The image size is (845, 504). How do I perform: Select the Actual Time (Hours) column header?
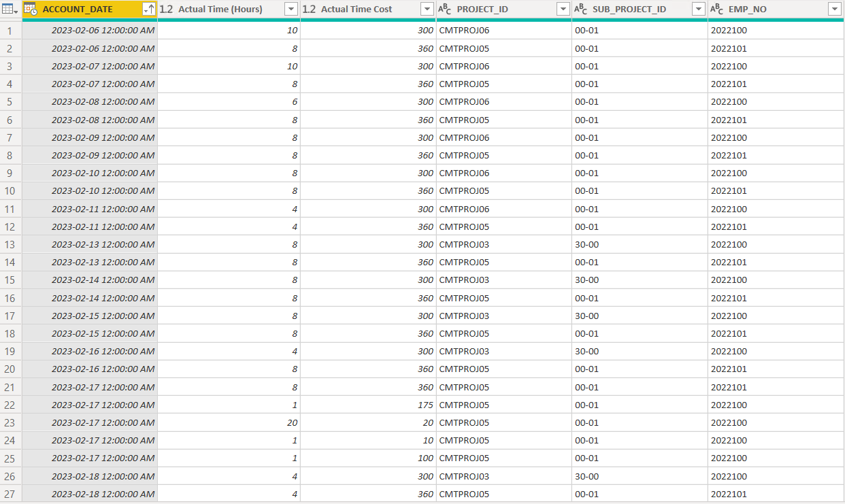tap(229, 10)
